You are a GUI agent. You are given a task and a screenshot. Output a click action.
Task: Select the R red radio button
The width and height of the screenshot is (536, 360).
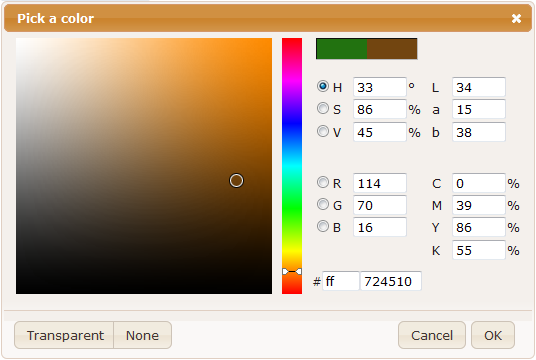pos(323,182)
